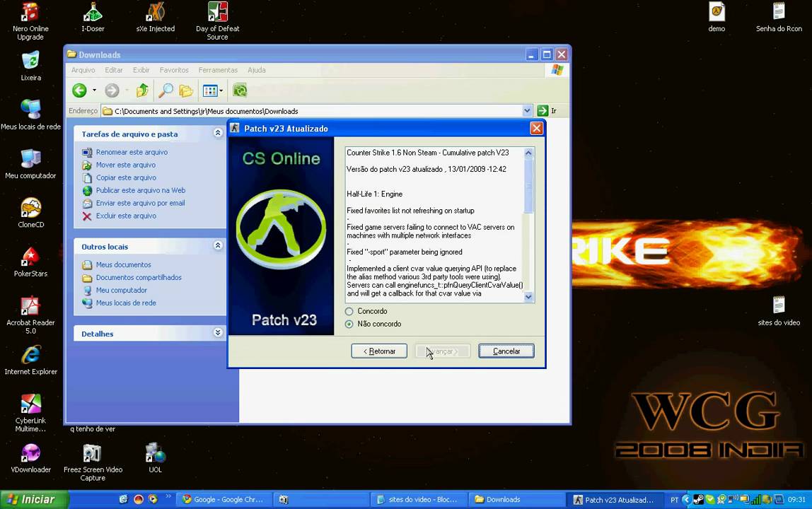Open Views button dropdown arrow
This screenshot has width=812, height=509.
221,90
